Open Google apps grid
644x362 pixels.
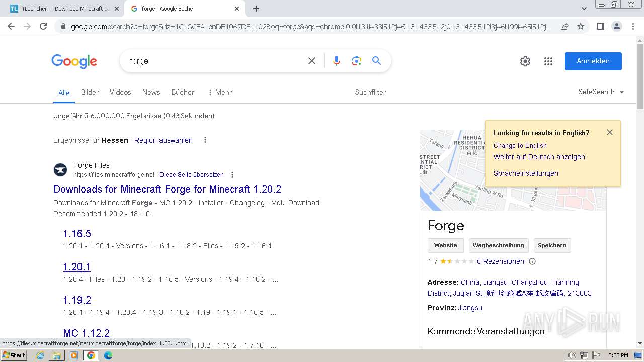[548, 61]
